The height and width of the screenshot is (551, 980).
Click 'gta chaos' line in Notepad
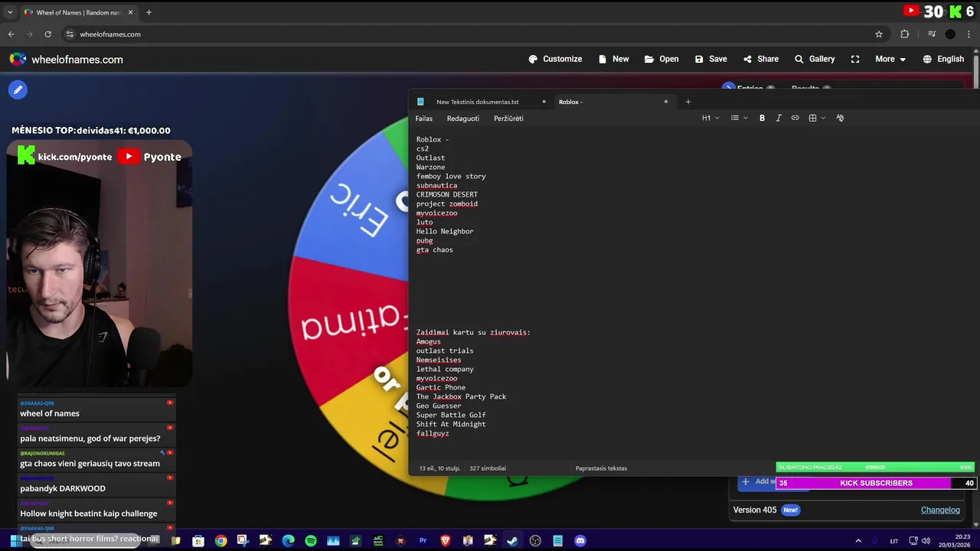[435, 249]
